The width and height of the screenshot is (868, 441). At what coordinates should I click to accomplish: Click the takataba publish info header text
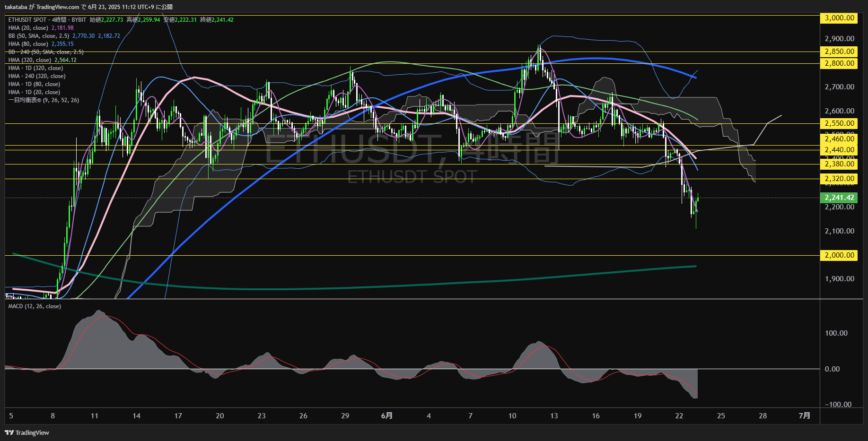pyautogui.click(x=88, y=7)
